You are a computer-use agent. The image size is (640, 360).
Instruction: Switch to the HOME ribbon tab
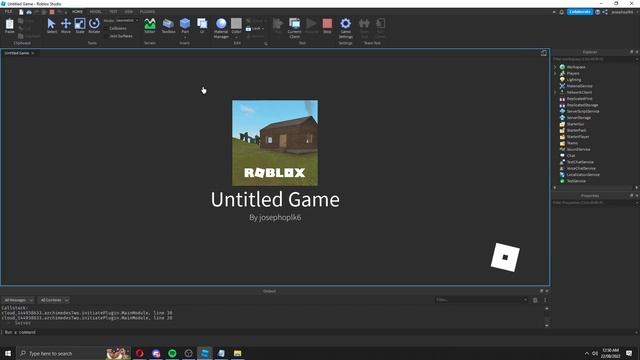tap(77, 11)
